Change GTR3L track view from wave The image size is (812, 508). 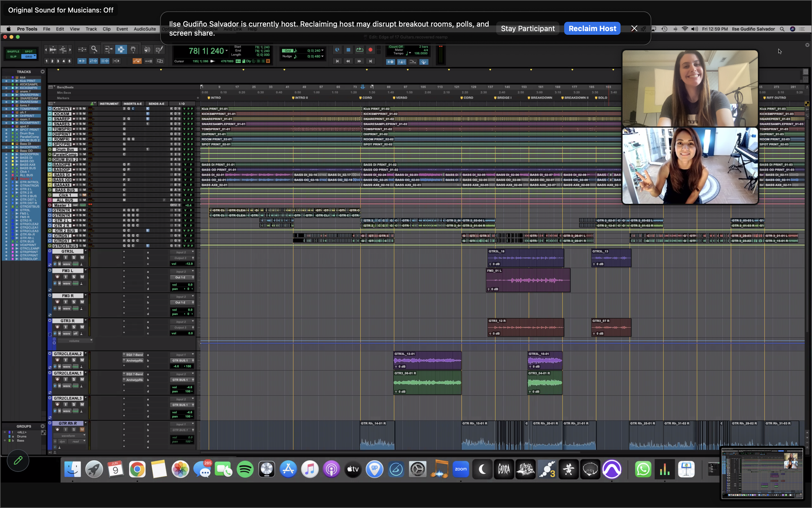[x=67, y=264]
